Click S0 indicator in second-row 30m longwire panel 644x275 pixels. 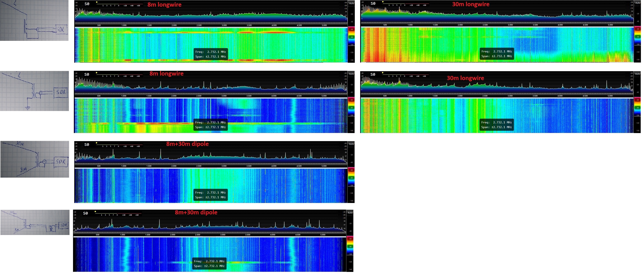373,74
